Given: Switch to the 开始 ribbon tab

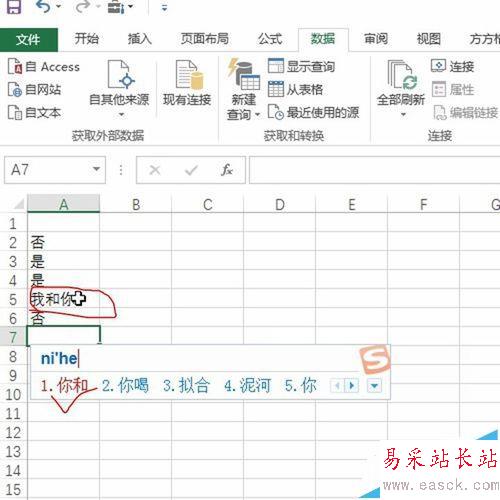Looking at the screenshot, I should pyautogui.click(x=86, y=39).
